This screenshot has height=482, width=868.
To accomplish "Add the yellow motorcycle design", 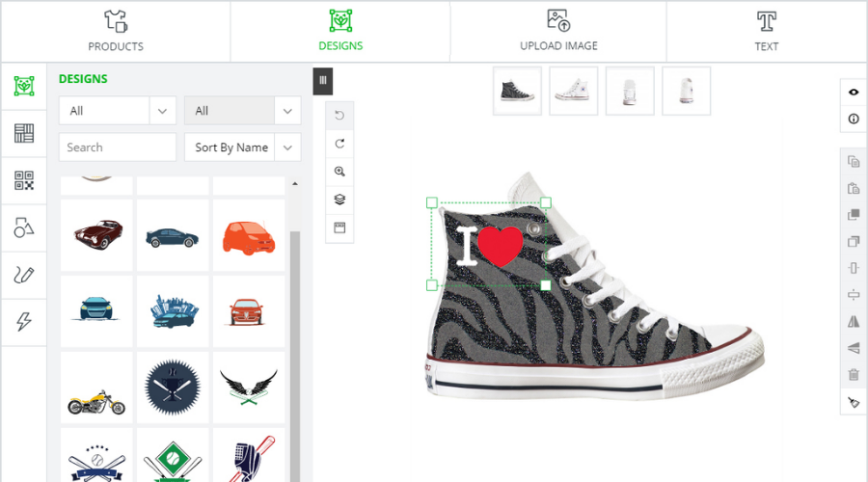I will [x=96, y=388].
